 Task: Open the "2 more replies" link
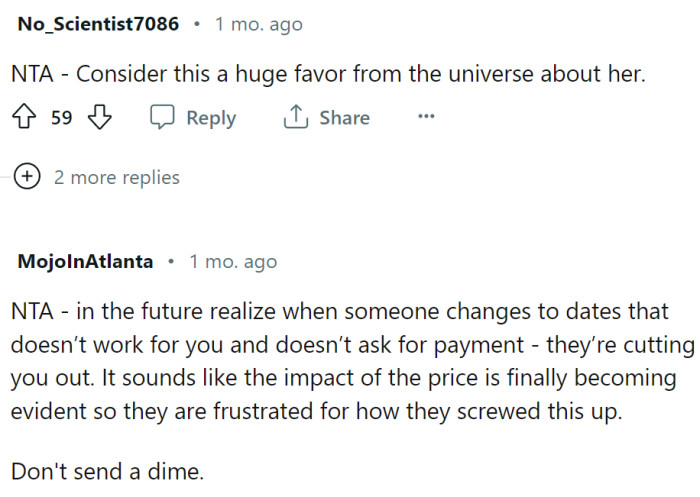[116, 177]
